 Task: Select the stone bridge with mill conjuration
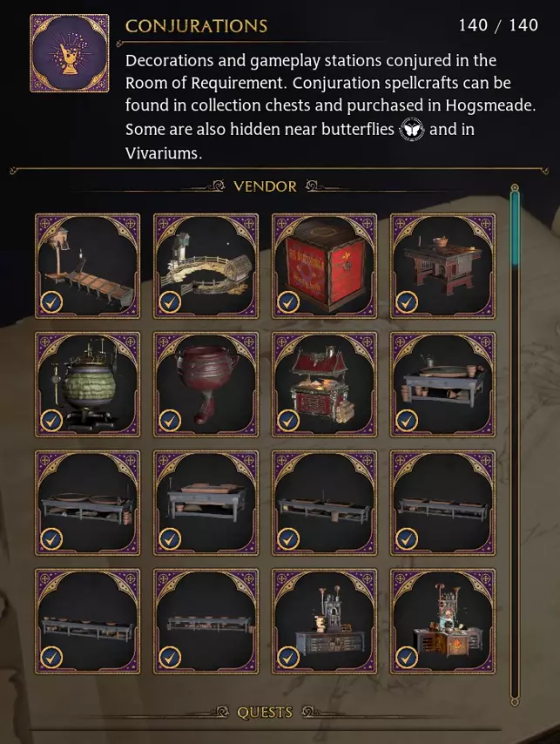tap(206, 266)
